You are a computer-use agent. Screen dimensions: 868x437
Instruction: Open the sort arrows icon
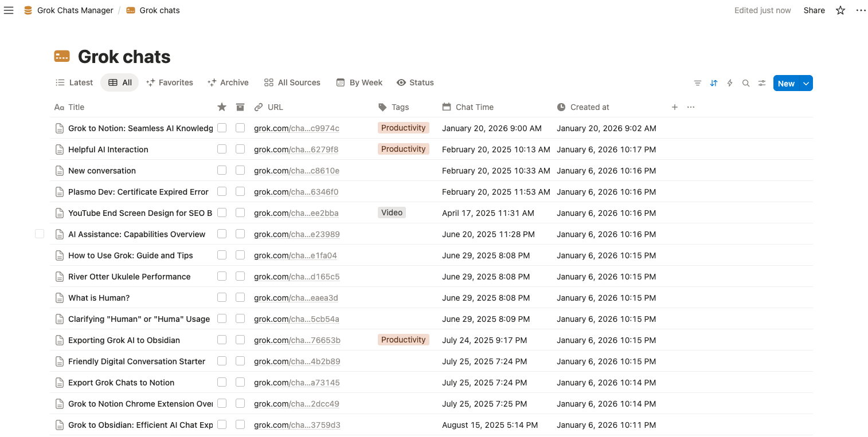[x=713, y=83]
